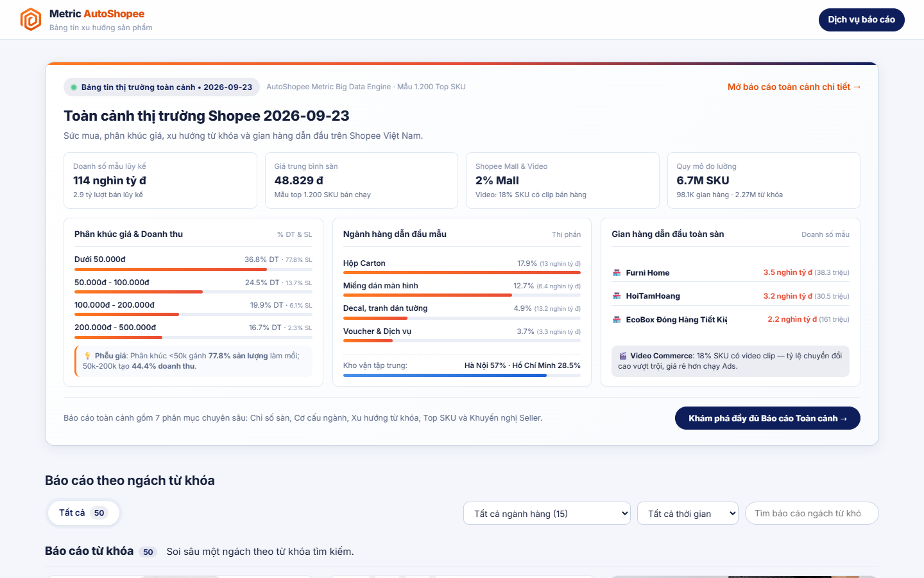Click the Bảng tin thị trường toàn cảnh badge
This screenshot has height=578, width=924.
click(x=162, y=87)
